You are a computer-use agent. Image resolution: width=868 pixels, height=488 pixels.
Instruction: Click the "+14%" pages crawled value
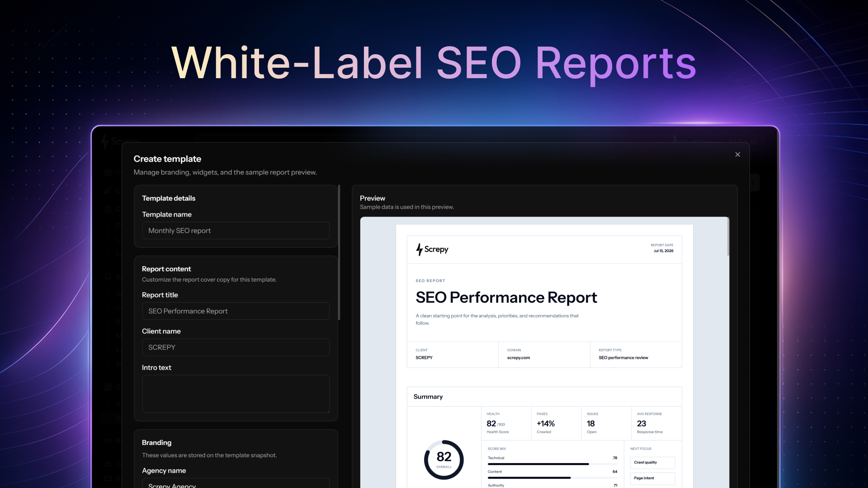click(546, 423)
